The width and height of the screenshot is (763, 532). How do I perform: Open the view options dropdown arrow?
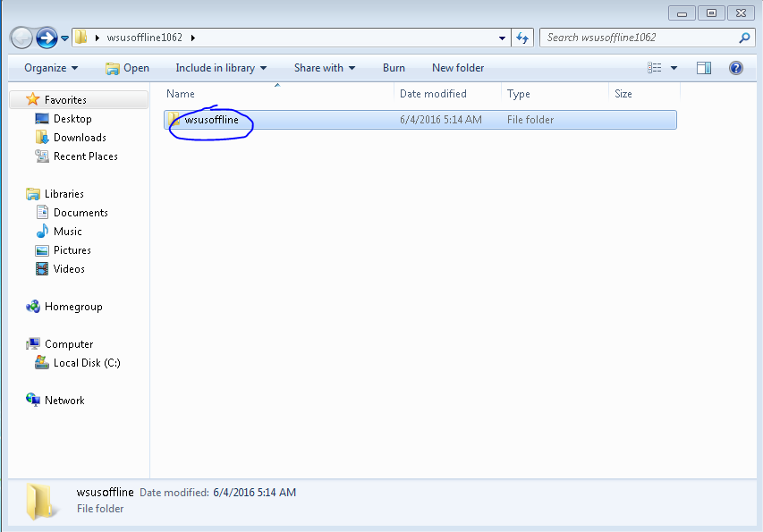click(674, 68)
